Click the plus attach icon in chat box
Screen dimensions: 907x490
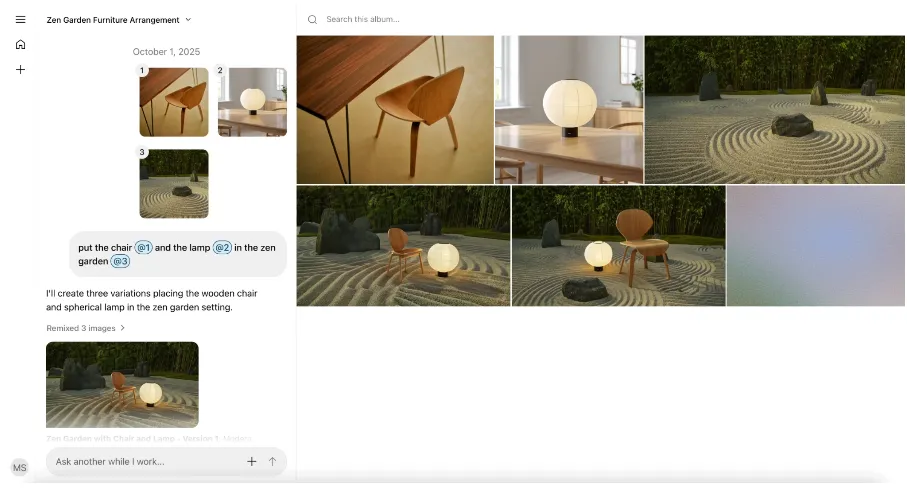251,461
